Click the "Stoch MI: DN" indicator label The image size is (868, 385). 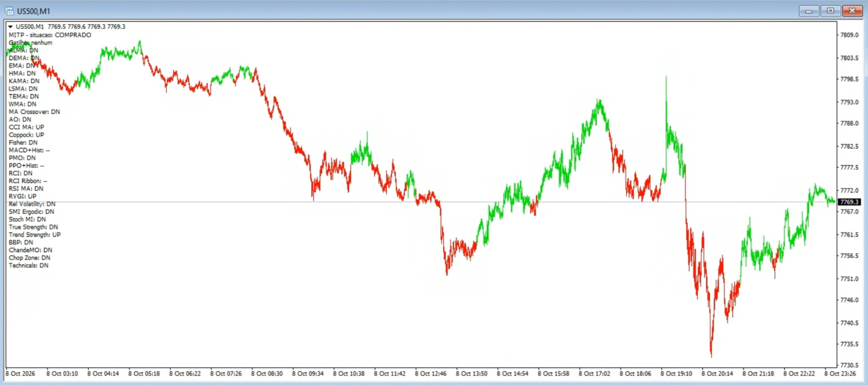click(x=27, y=219)
